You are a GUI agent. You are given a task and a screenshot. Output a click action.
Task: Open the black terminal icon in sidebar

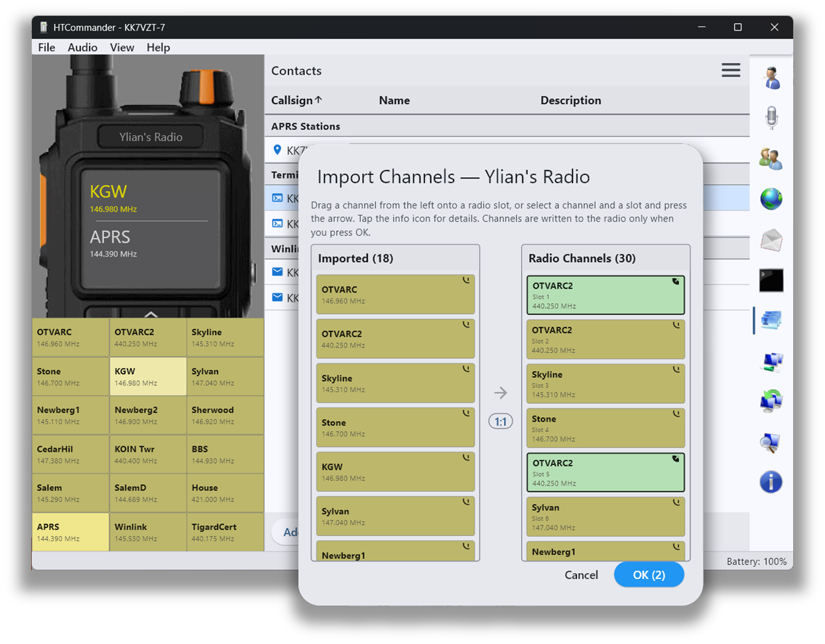tap(771, 280)
